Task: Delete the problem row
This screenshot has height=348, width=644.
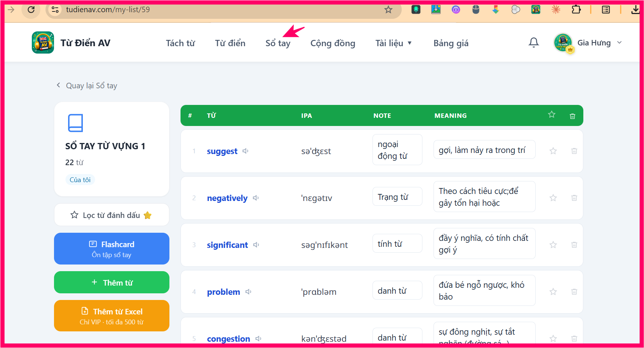Action: click(574, 291)
